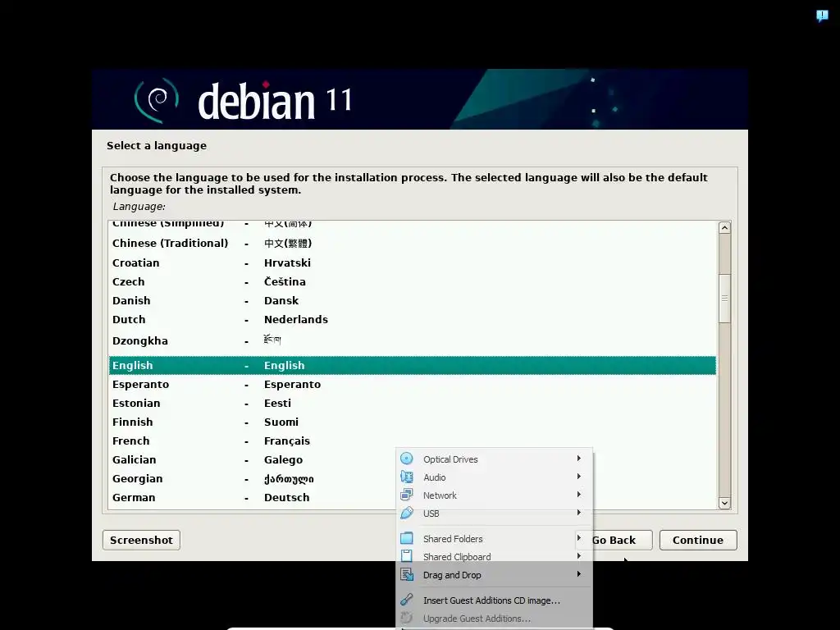Select French - Français language

pos(413,441)
